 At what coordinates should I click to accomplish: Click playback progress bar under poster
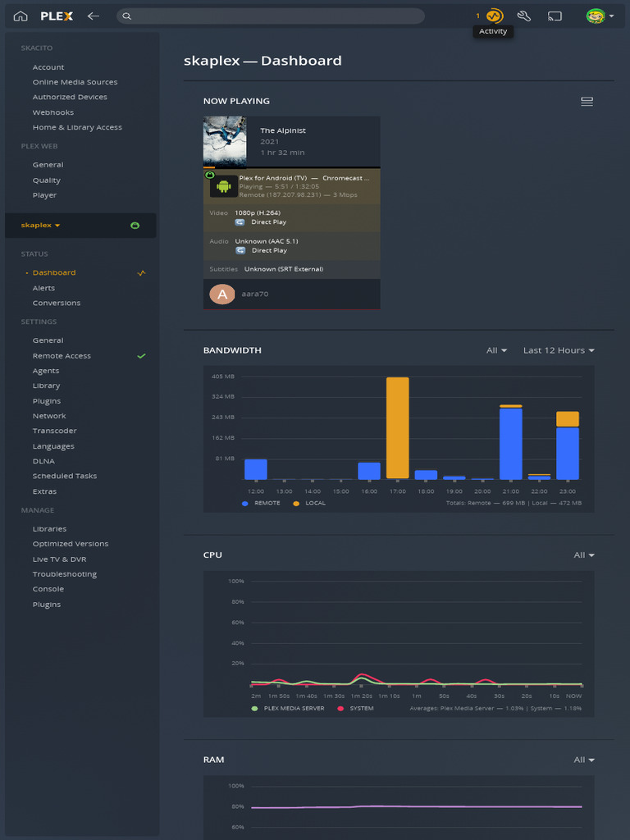tap(292, 167)
